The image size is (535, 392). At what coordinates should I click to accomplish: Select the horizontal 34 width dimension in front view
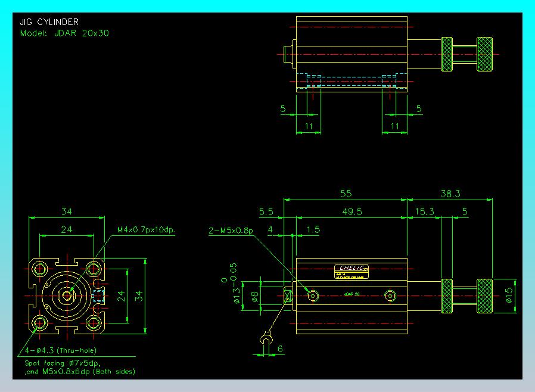(x=67, y=211)
